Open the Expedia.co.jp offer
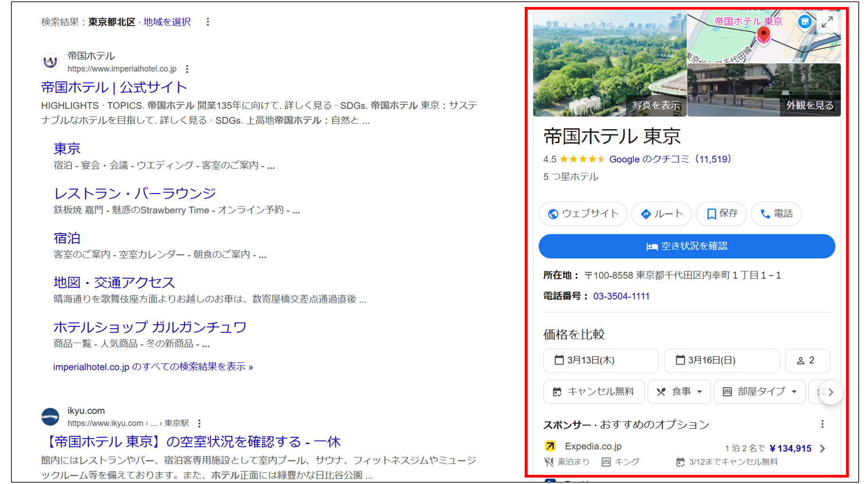The width and height of the screenshot is (868, 484). pyautogui.click(x=686, y=453)
